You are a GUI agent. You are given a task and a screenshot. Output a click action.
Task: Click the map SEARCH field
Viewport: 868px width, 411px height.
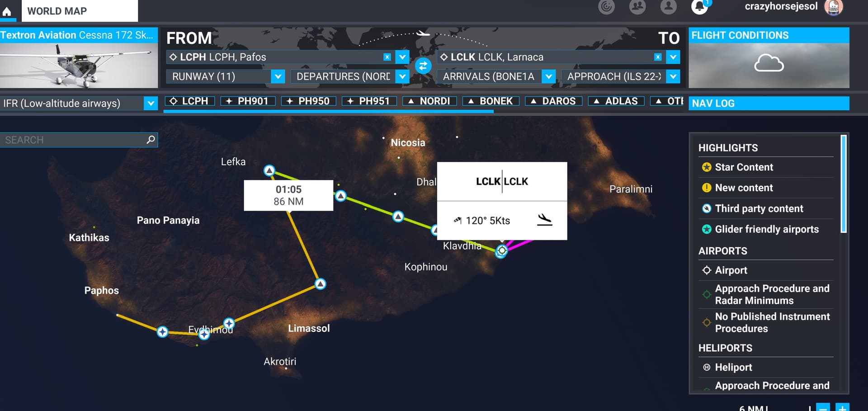coord(79,140)
